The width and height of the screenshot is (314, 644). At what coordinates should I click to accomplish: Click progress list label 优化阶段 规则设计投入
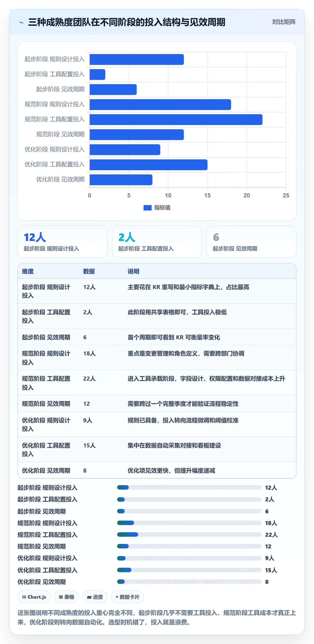click(47, 558)
